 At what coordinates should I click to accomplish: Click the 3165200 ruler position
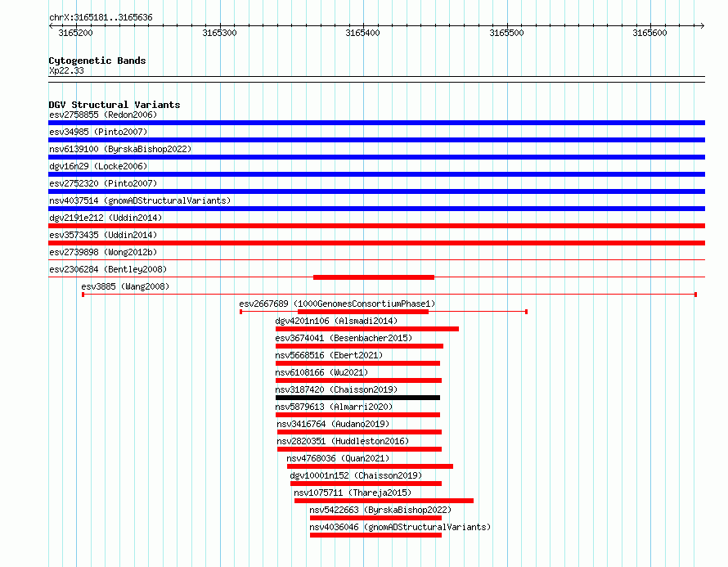(x=76, y=33)
